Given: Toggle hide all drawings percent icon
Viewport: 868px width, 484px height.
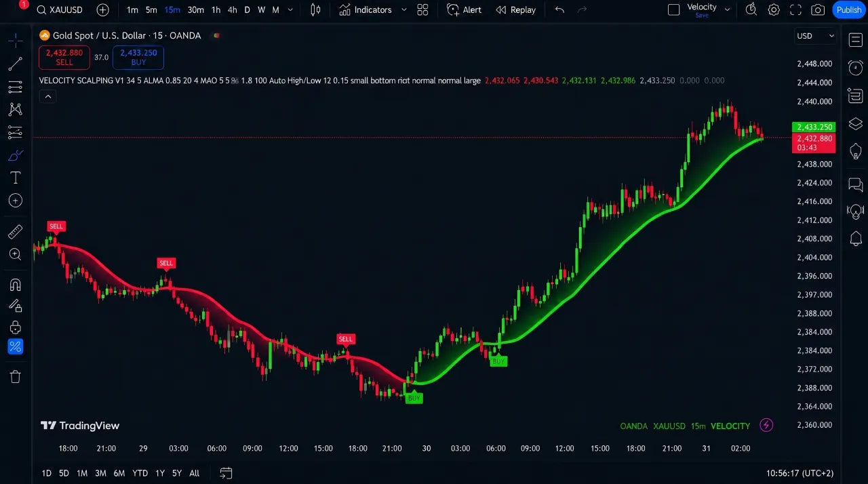Looking at the screenshot, I should point(15,347).
